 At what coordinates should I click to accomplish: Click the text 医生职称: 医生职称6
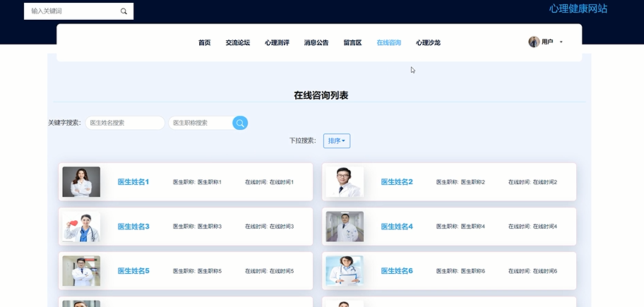pyautogui.click(x=460, y=271)
